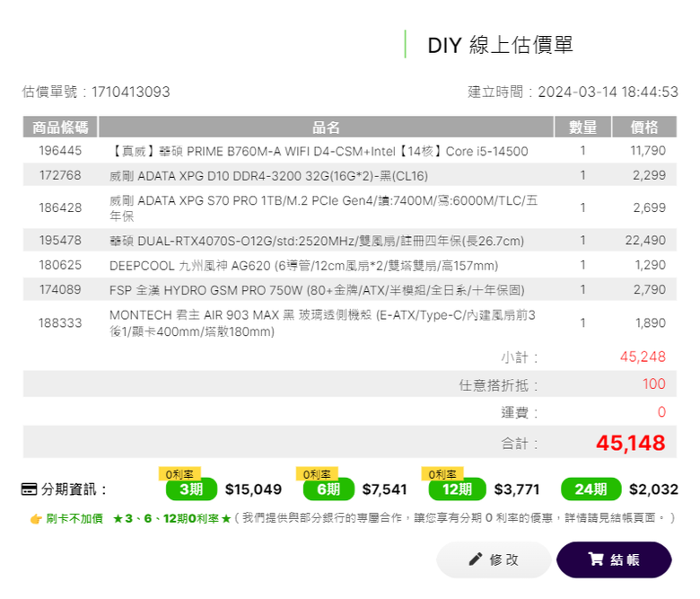This screenshot has width=700, height=599.
Task: Click the 修改 edit button
Action: click(494, 559)
